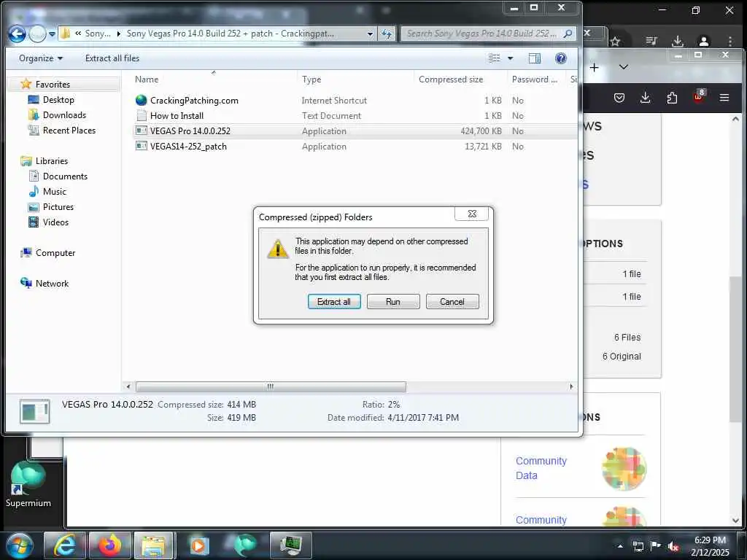
Task: Go forward in Explorer window
Action: 37,34
